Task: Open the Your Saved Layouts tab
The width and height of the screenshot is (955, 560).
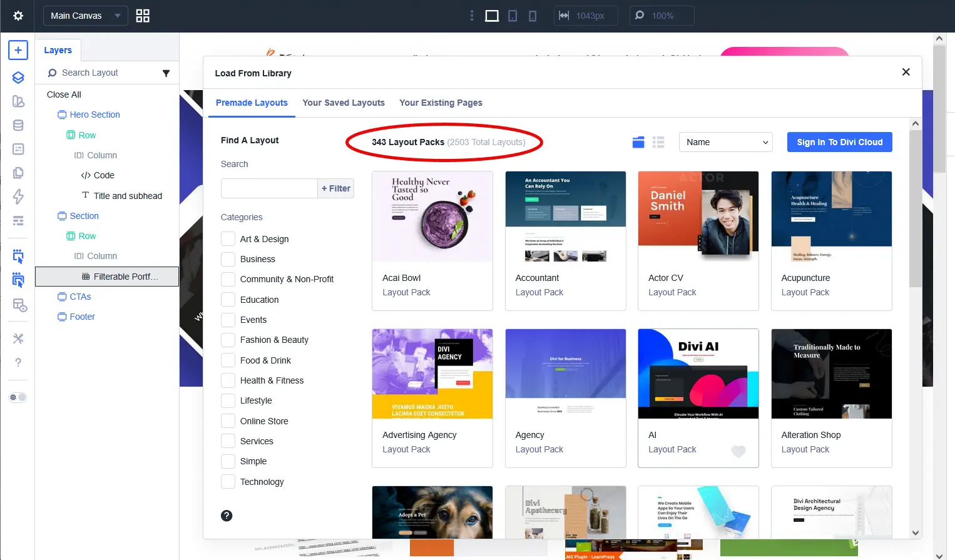Action: (x=344, y=103)
